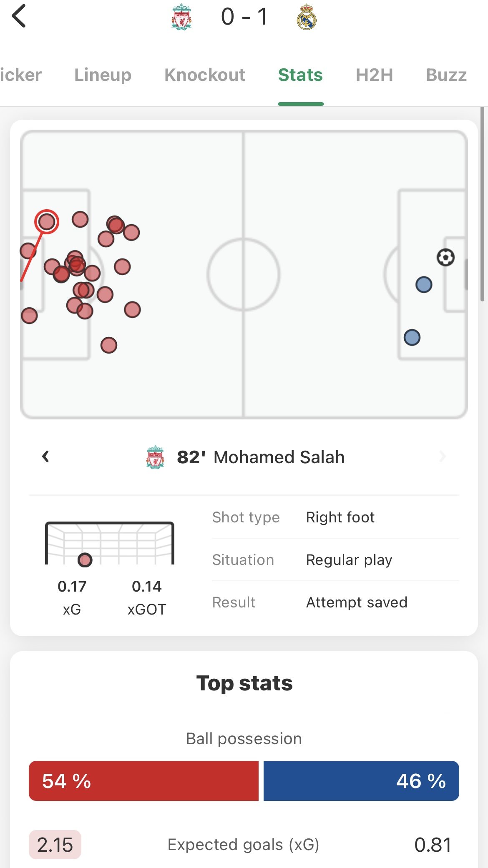488x868 pixels.
Task: Open the Liverpool crest in the score header
Action: pos(181,17)
